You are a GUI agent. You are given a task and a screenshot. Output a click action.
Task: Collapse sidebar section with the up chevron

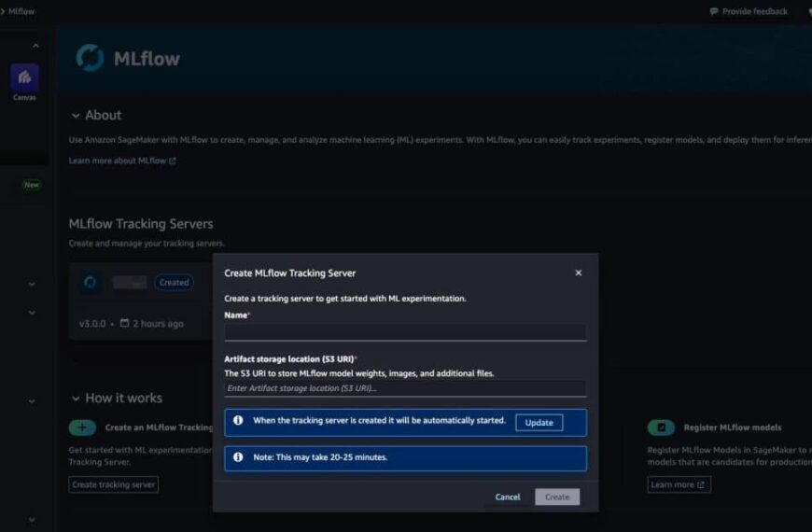[35, 46]
